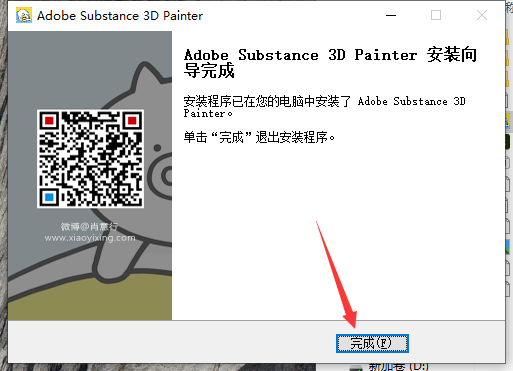
Task: Close the installer window with X
Action: [x=482, y=15]
